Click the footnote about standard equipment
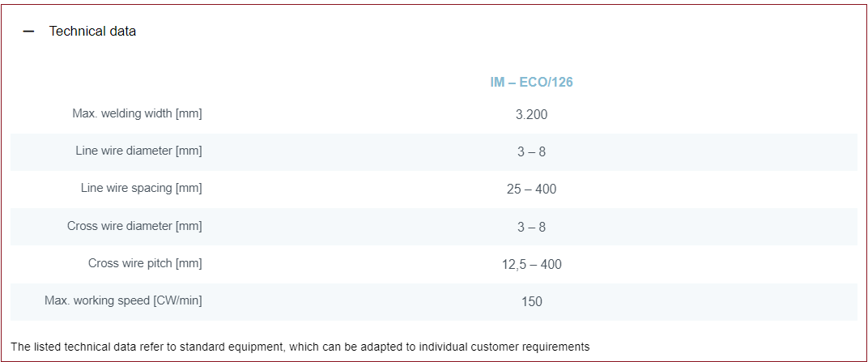 (300, 347)
